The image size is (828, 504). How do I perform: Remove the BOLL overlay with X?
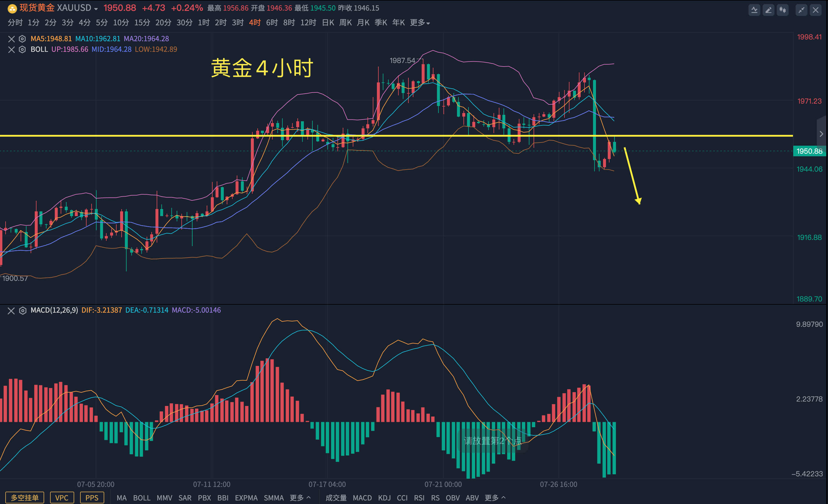coord(11,49)
